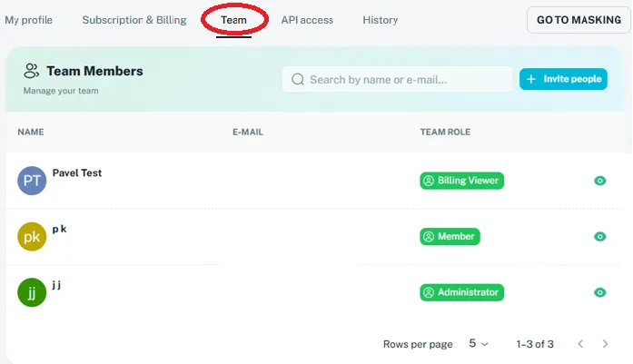Click the Invite people button

pos(563,79)
